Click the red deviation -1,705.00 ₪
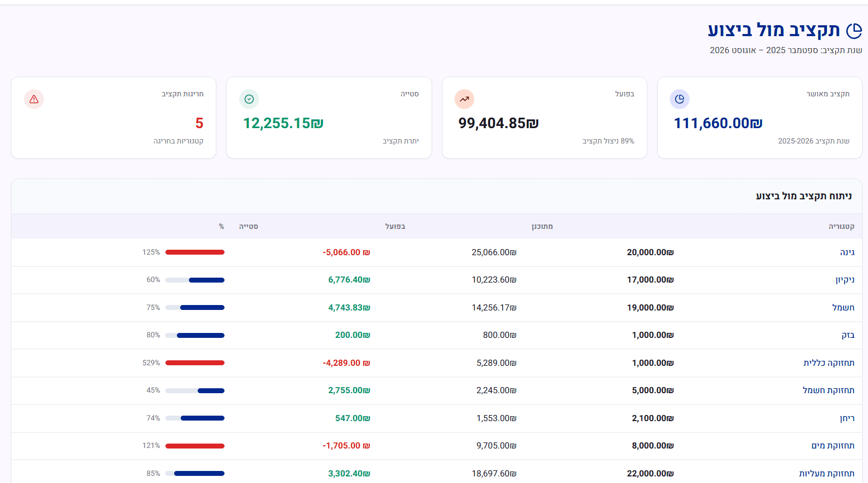This screenshot has width=868, height=483. (x=347, y=446)
